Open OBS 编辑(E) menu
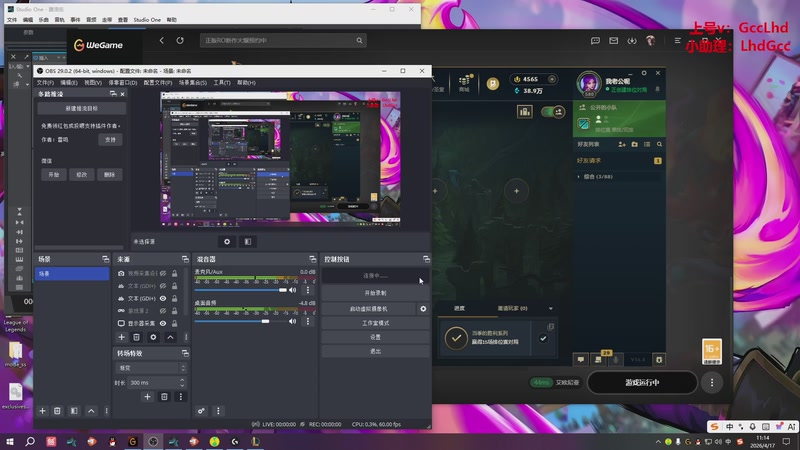800x450 pixels. coord(69,83)
